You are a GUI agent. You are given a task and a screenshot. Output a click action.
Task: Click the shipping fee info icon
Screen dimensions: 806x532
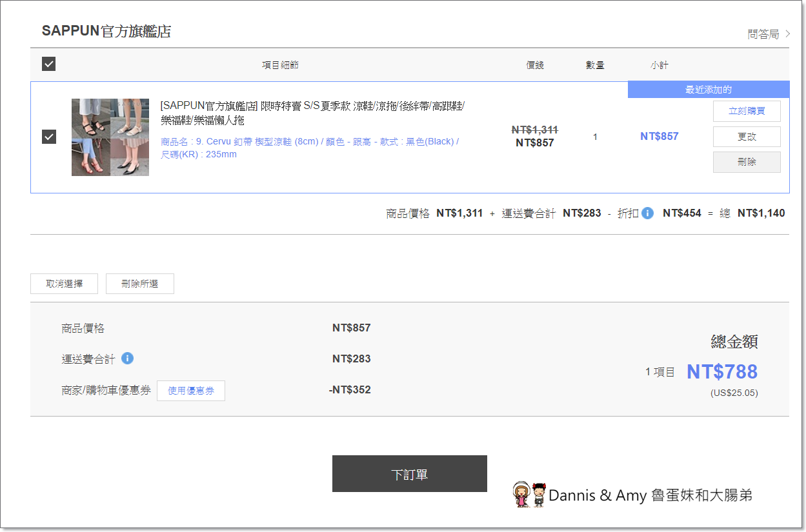point(127,359)
